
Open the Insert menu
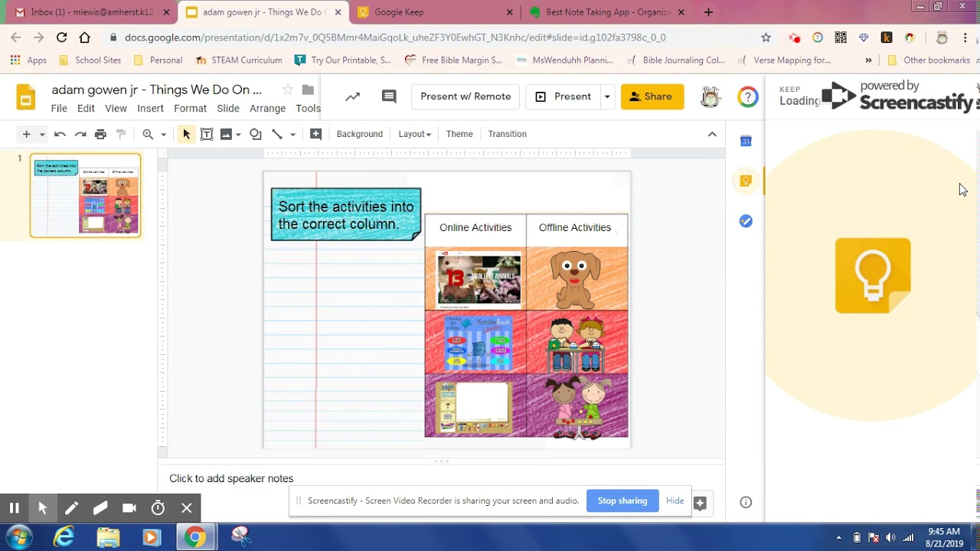(x=150, y=109)
